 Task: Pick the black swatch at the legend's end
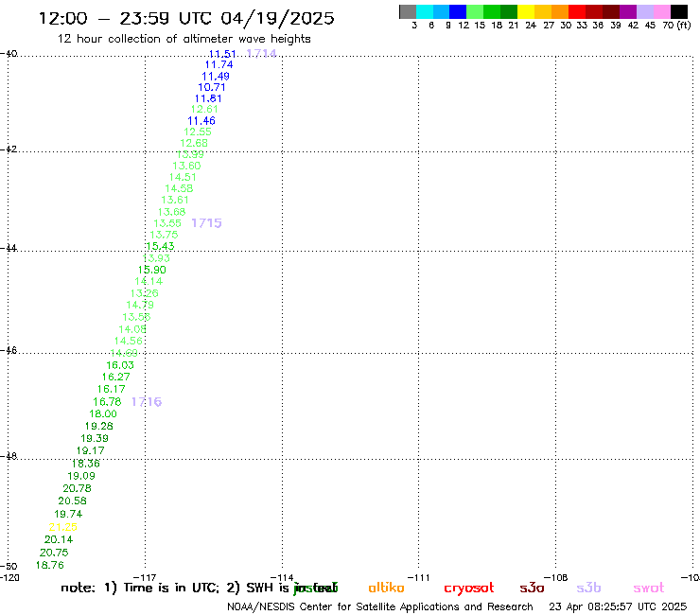[679, 11]
